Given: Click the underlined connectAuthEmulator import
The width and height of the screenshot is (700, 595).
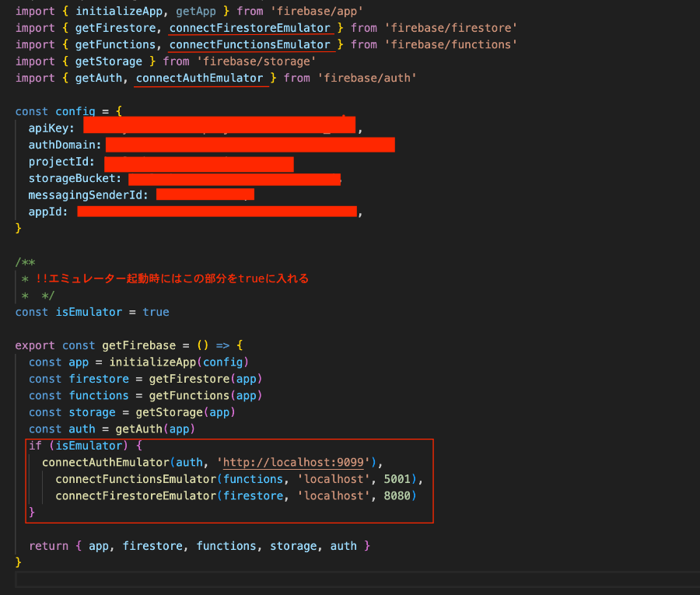Looking at the screenshot, I should [x=200, y=78].
